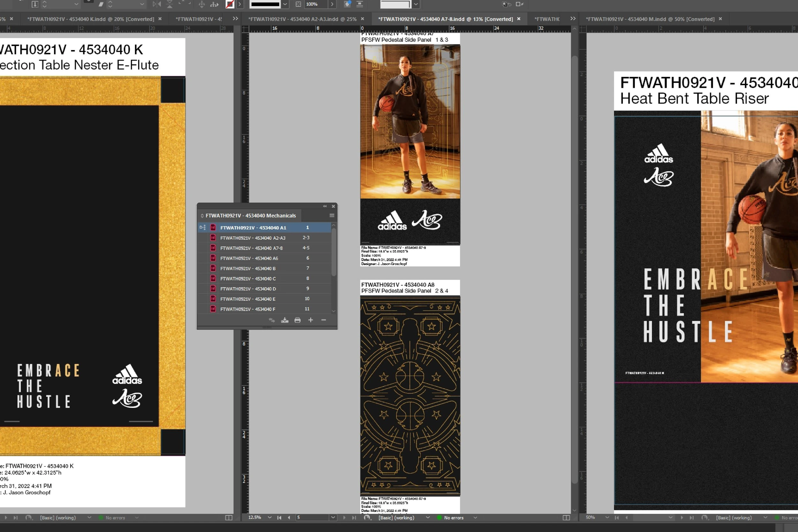
Task: Click the style source indicator beside A1
Action: (x=203, y=227)
